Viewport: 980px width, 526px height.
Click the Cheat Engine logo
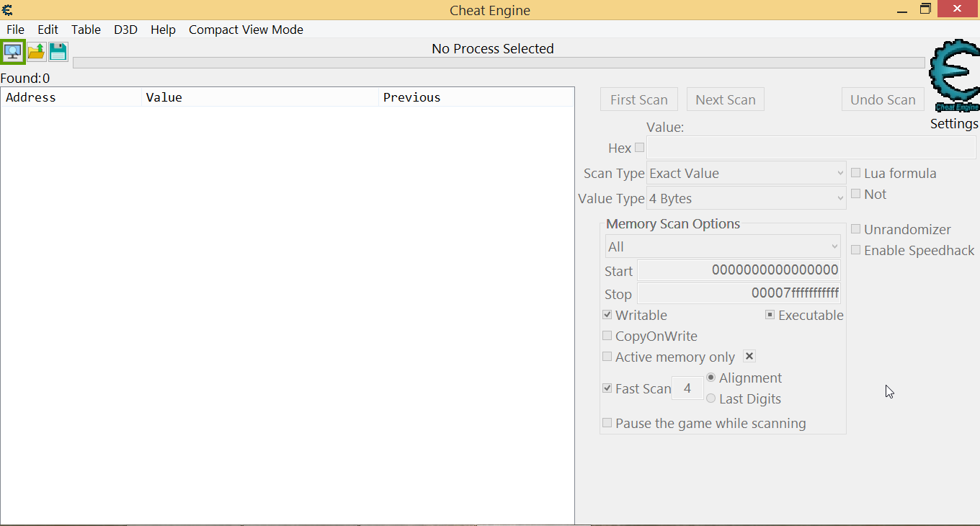(x=953, y=76)
